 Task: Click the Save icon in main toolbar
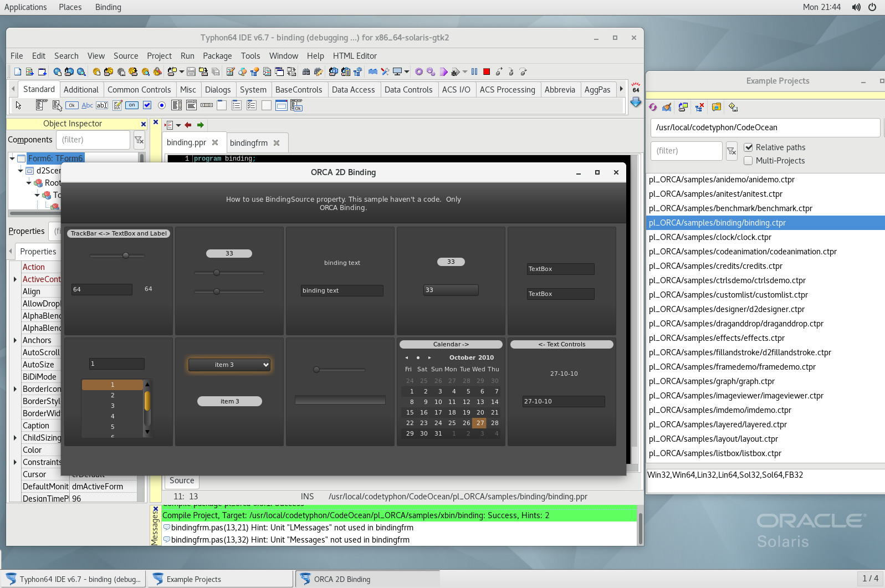point(191,71)
